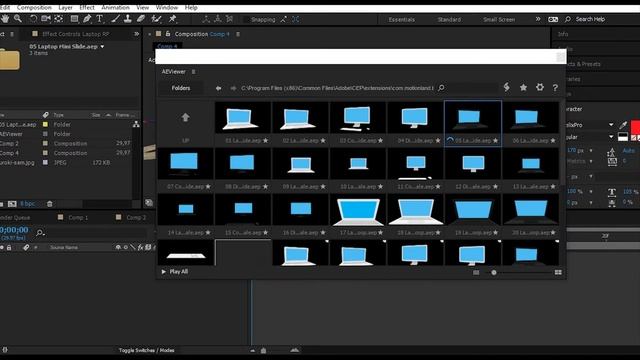This screenshot has width=640, height=360.
Task: Open font style dropdown in Character panel
Action: pos(611,137)
